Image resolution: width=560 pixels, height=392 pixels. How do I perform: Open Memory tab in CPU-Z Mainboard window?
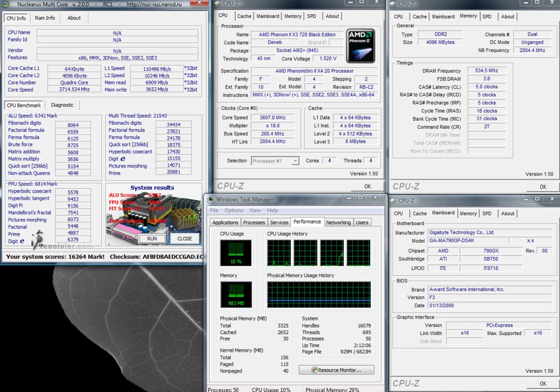tap(468, 213)
